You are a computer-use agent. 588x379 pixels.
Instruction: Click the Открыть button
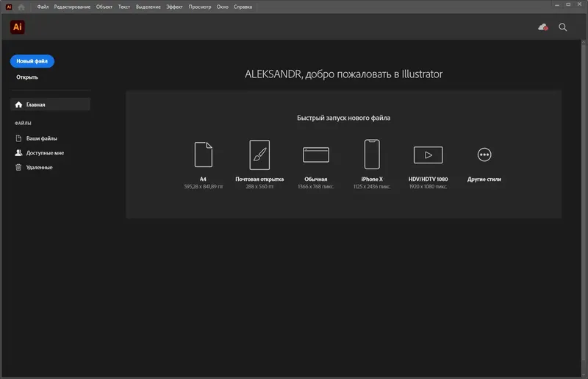click(27, 77)
